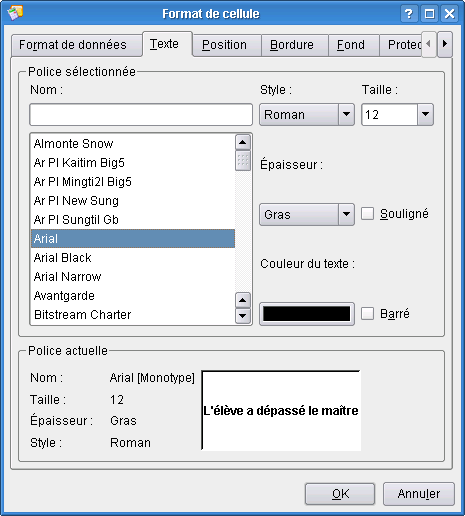This screenshot has width=465, height=516.
Task: Click the font list bottom down arrow
Action: pyautogui.click(x=243, y=316)
